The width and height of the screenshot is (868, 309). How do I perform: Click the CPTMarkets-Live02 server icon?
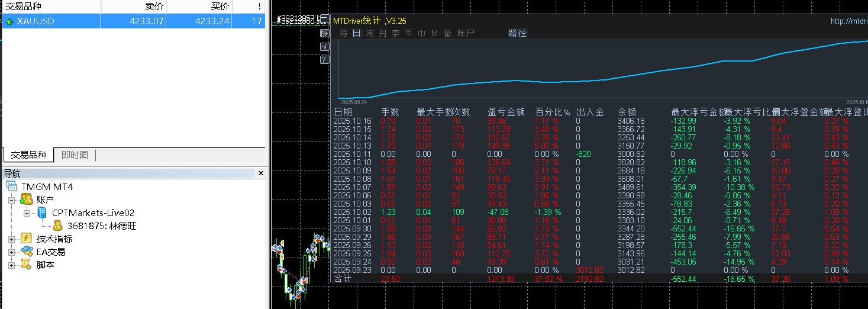pyautogui.click(x=42, y=213)
